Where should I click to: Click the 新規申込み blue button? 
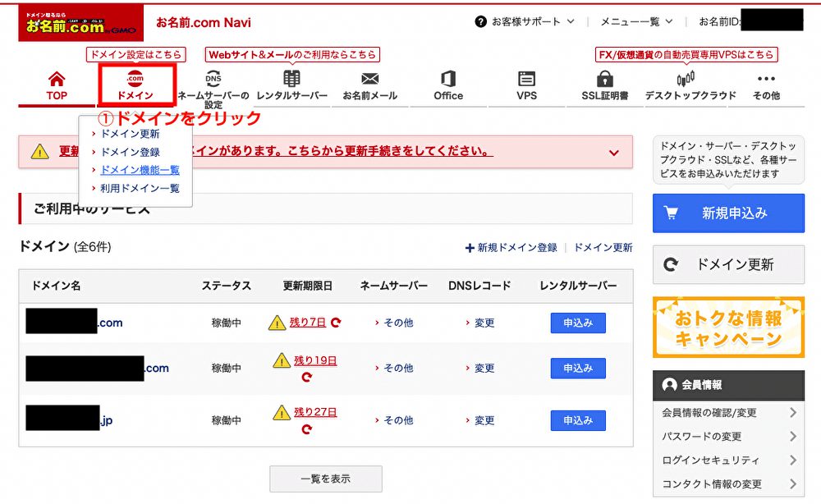tap(728, 213)
